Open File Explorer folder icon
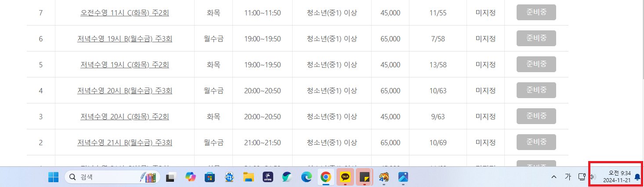644x187 pixels. (249, 177)
